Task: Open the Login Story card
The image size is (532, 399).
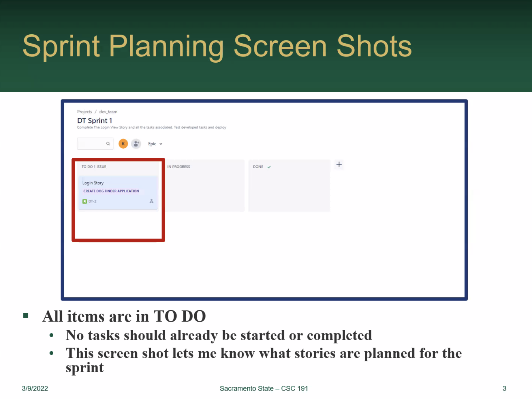Action: tap(118, 192)
